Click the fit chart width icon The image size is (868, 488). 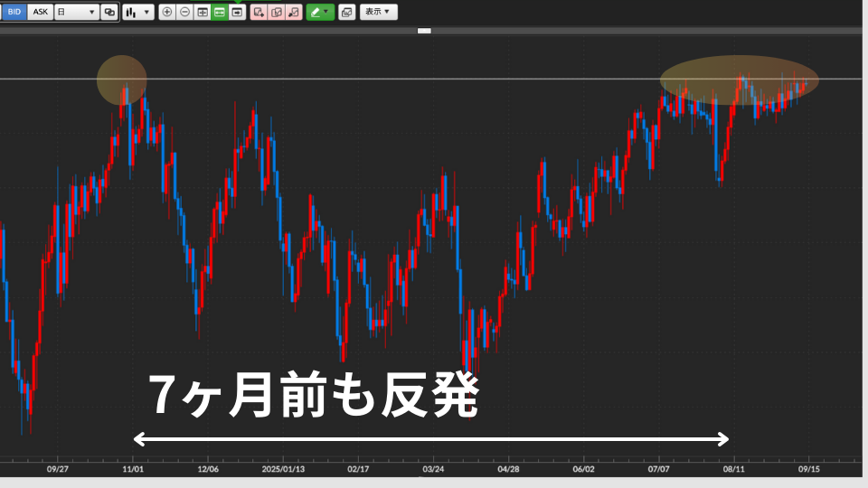click(202, 12)
